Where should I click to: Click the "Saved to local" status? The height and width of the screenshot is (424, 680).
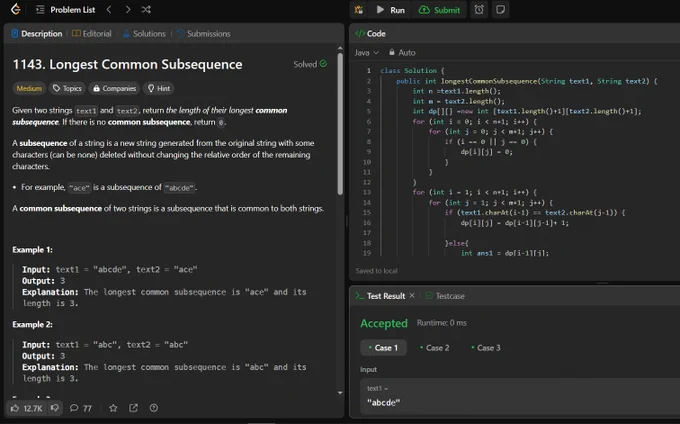[x=376, y=271]
